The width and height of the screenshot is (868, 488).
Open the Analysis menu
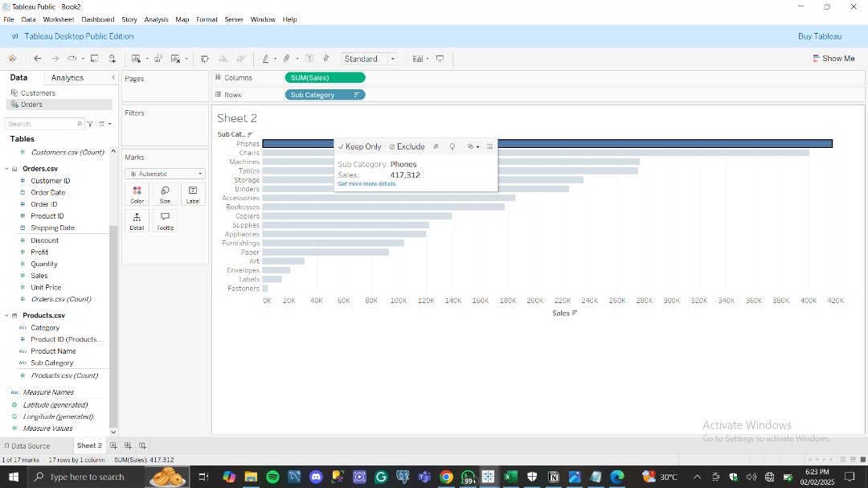pyautogui.click(x=156, y=19)
